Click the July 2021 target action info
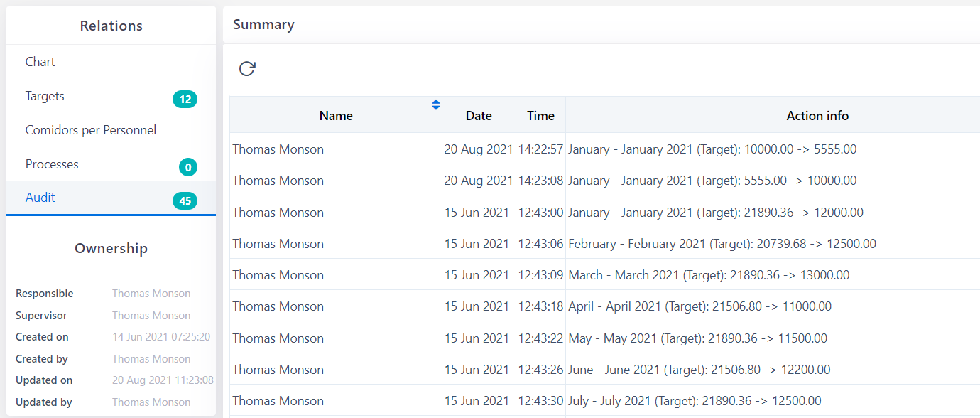This screenshot has width=980, height=418. [695, 401]
